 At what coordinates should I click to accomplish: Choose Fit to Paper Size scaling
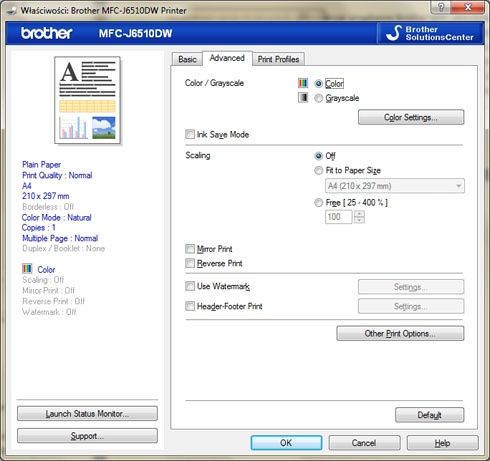point(319,170)
